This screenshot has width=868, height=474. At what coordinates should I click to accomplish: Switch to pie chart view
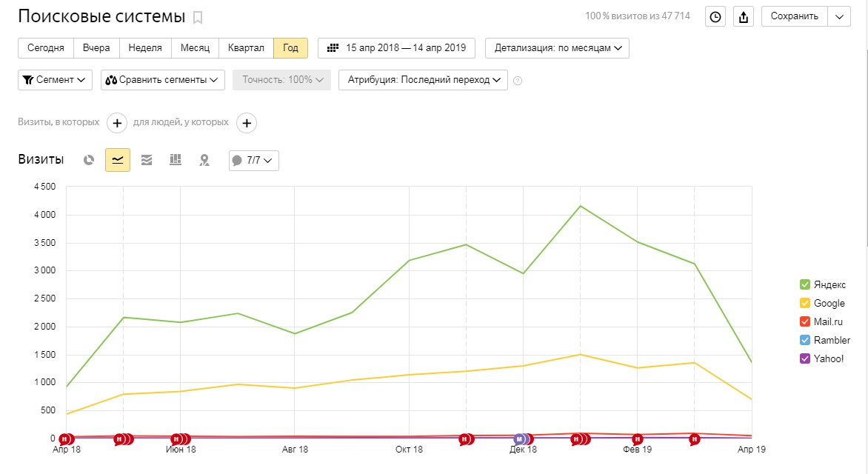(x=89, y=160)
